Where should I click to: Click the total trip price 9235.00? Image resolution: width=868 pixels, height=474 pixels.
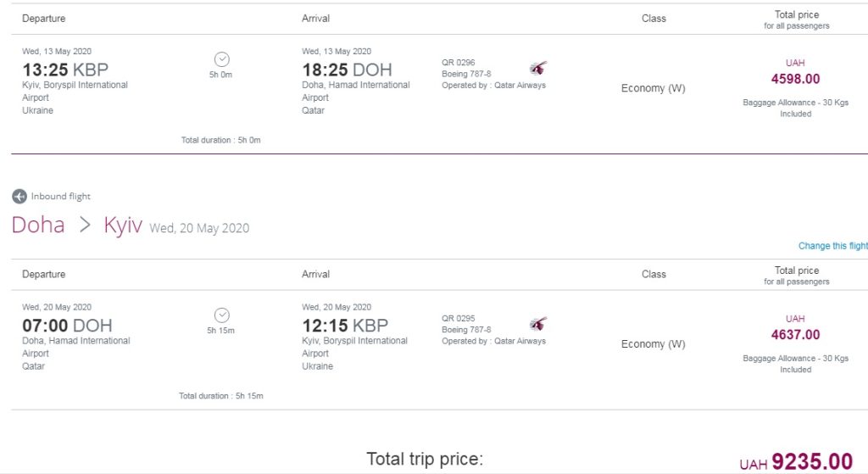coord(812,461)
